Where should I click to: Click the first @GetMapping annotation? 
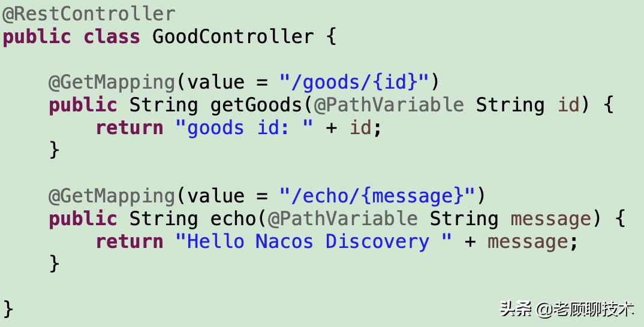pos(112,81)
